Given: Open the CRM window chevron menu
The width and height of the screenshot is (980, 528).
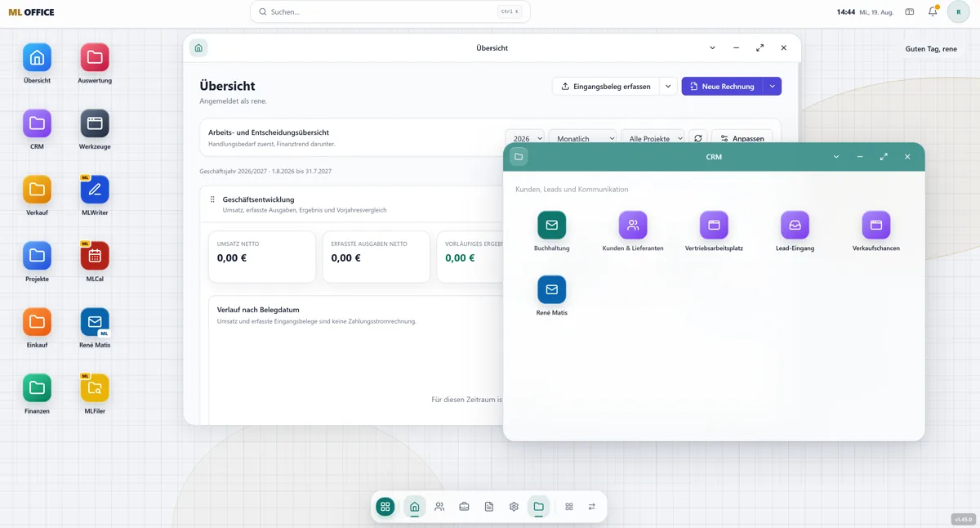Looking at the screenshot, I should point(836,157).
